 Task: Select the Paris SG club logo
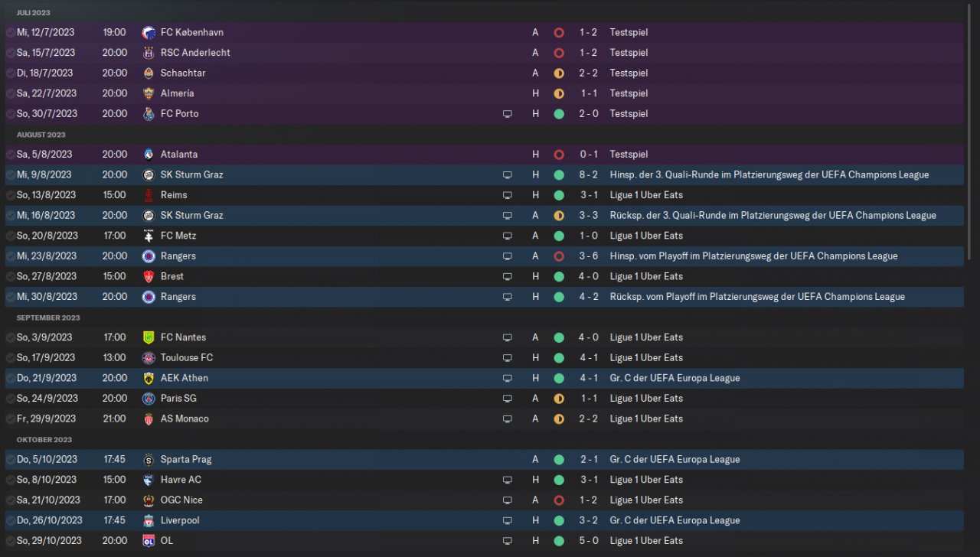pos(149,399)
